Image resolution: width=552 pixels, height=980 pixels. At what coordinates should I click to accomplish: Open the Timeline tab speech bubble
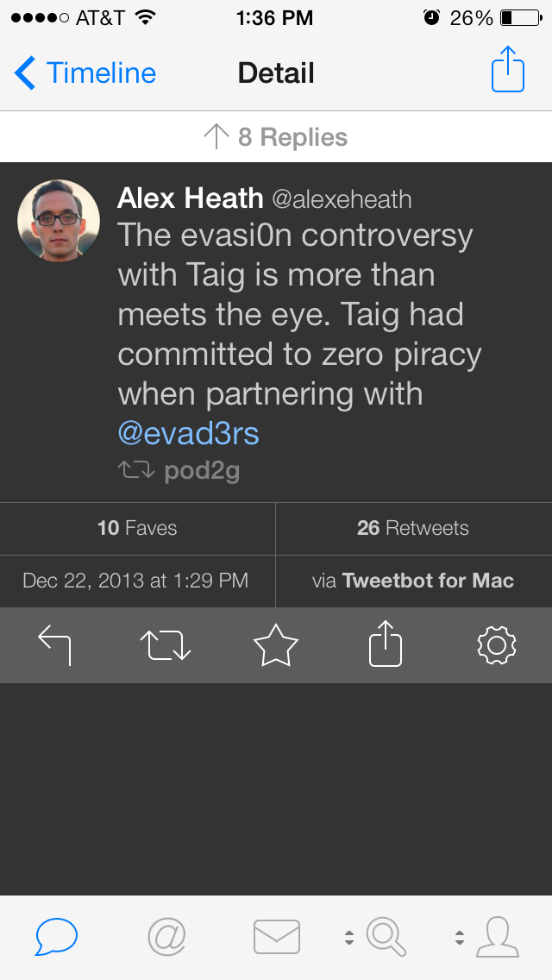pos(56,936)
